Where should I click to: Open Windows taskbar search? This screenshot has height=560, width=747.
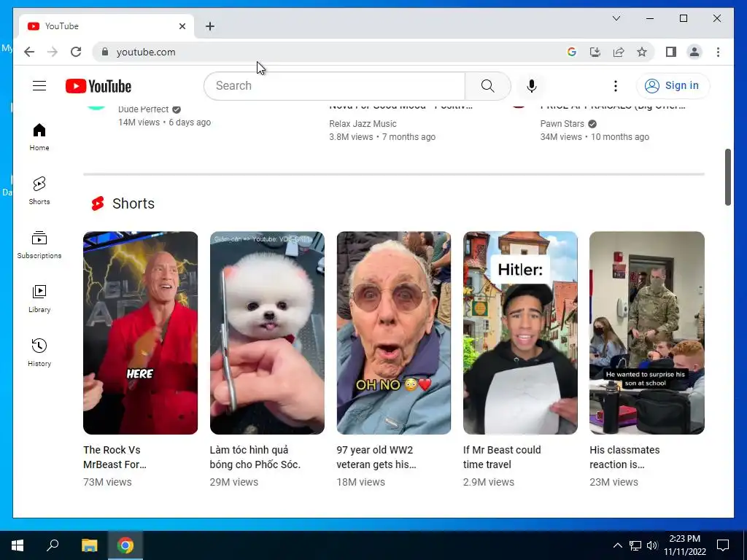[x=53, y=545]
